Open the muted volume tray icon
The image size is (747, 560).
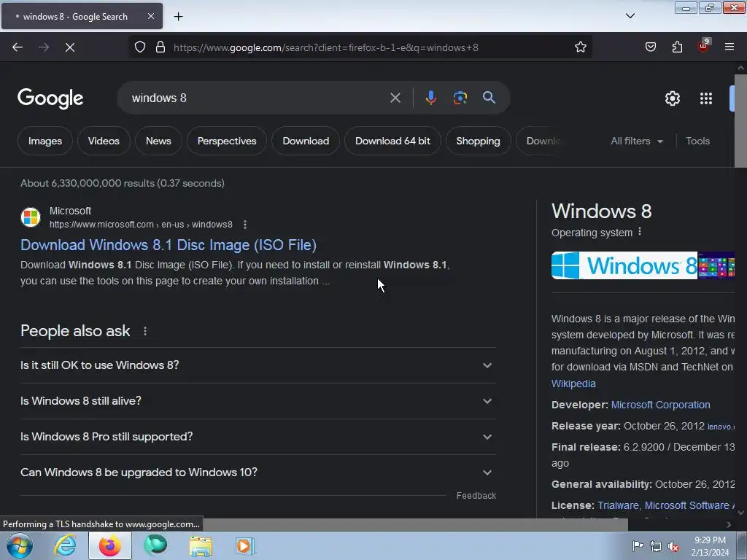pyautogui.click(x=673, y=546)
